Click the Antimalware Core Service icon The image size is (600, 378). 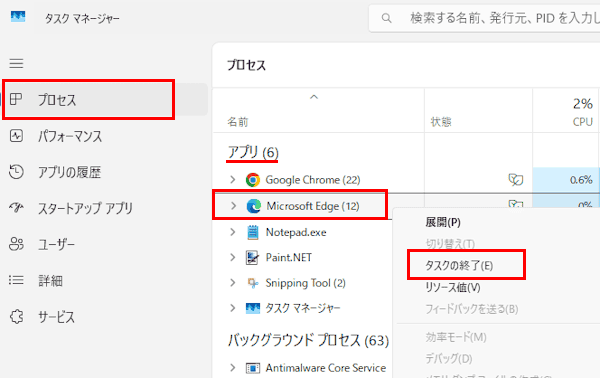253,368
